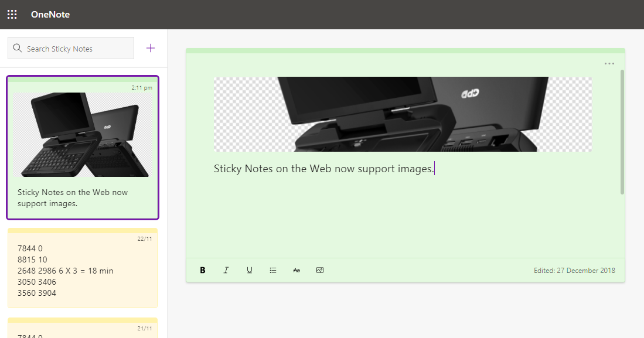Image resolution: width=644 pixels, height=338 pixels.
Task: Click the line '3050 3406'
Action: pos(36,282)
